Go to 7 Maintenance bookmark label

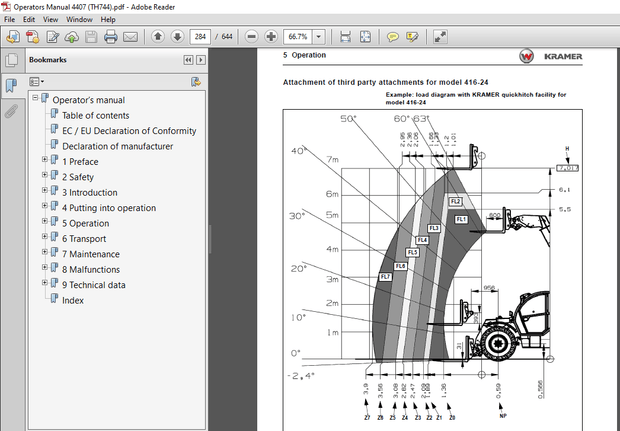point(91,254)
